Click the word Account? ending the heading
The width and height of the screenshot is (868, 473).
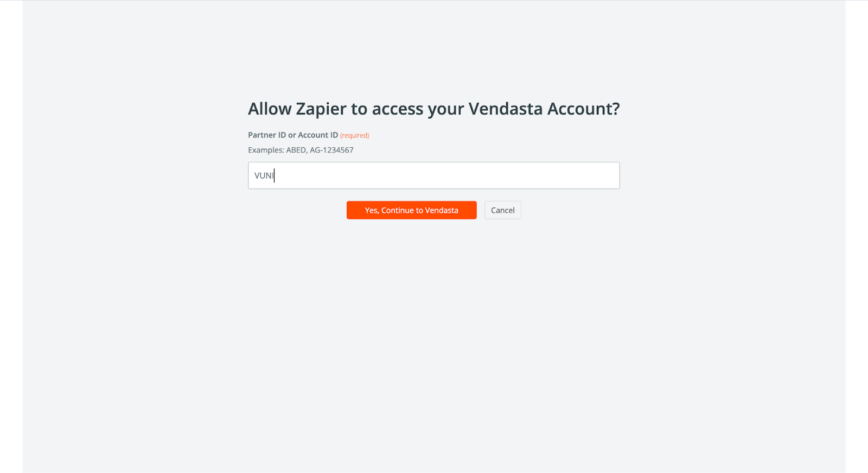tap(583, 109)
